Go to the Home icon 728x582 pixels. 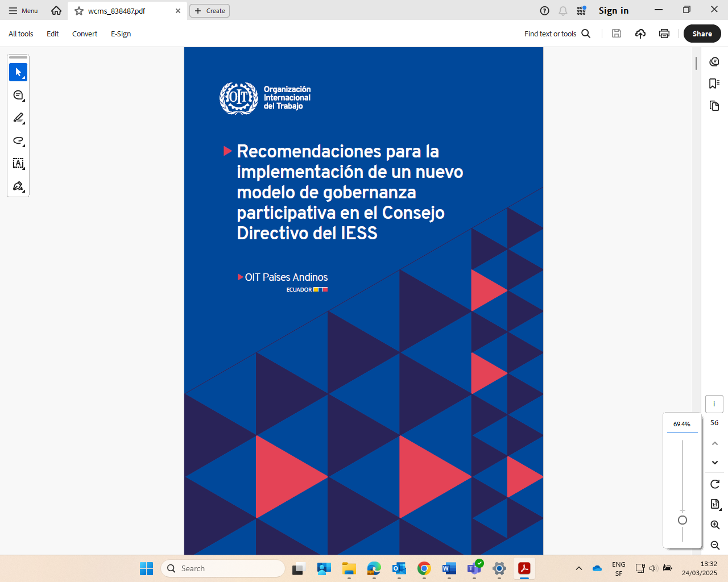[56, 11]
